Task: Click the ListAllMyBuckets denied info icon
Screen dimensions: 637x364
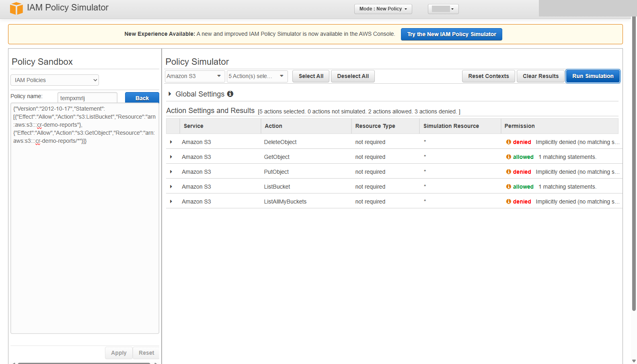Action: [x=509, y=202]
